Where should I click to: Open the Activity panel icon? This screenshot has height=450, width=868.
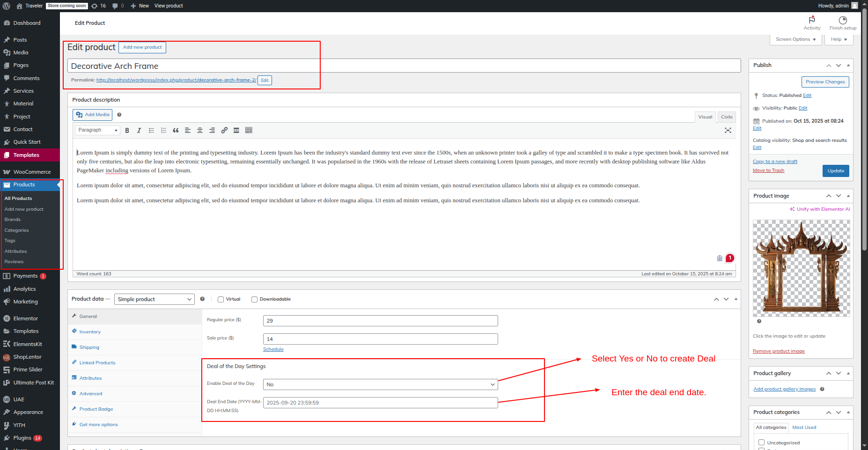(x=812, y=22)
